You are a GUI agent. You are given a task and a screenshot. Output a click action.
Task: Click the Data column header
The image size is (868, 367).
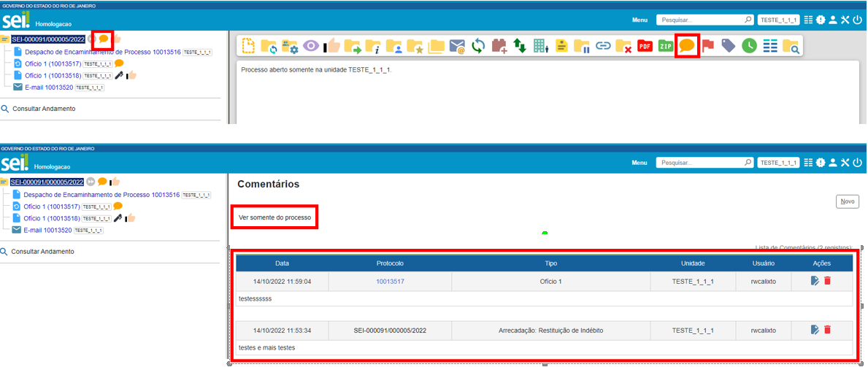tap(282, 263)
